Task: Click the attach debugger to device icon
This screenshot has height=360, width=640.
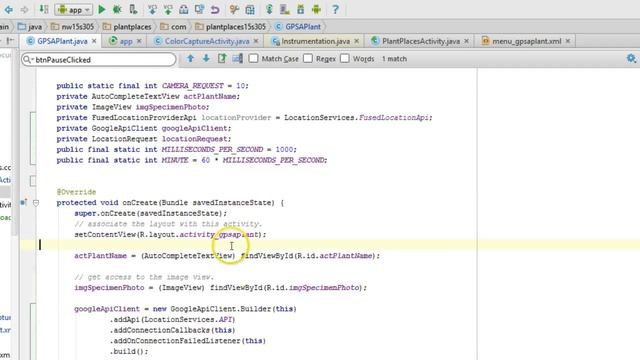Action: click(133, 9)
